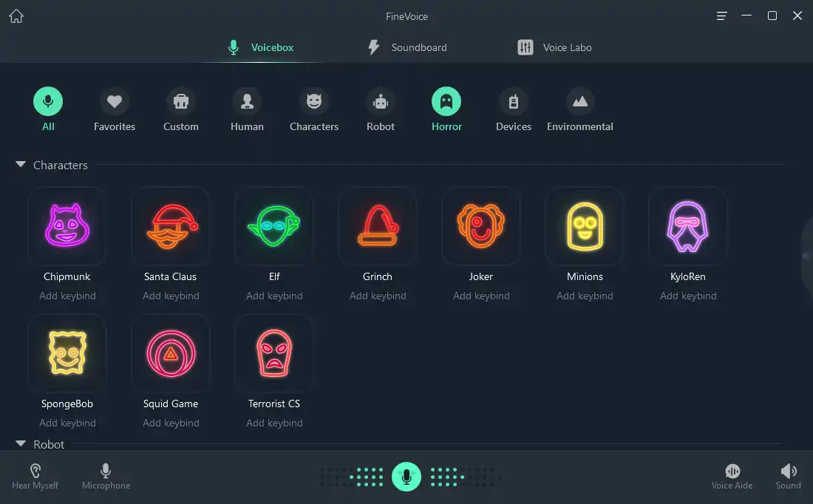Select the Minions voice
The width and height of the screenshot is (813, 504).
(x=585, y=226)
